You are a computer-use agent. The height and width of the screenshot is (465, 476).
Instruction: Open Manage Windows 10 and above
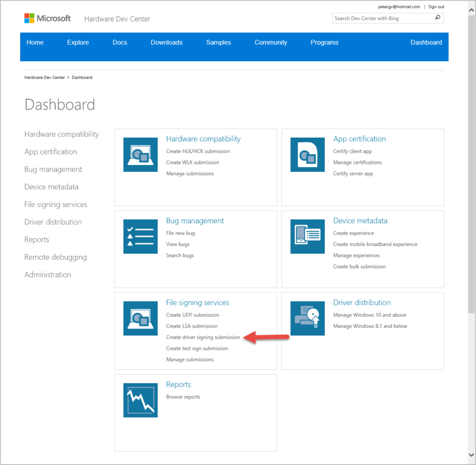(x=370, y=315)
